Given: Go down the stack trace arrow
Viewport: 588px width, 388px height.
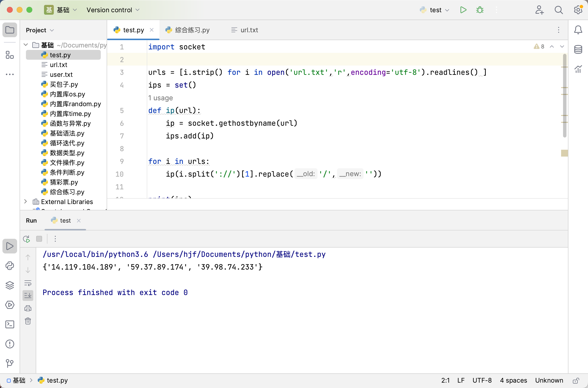Looking at the screenshot, I should (28, 270).
